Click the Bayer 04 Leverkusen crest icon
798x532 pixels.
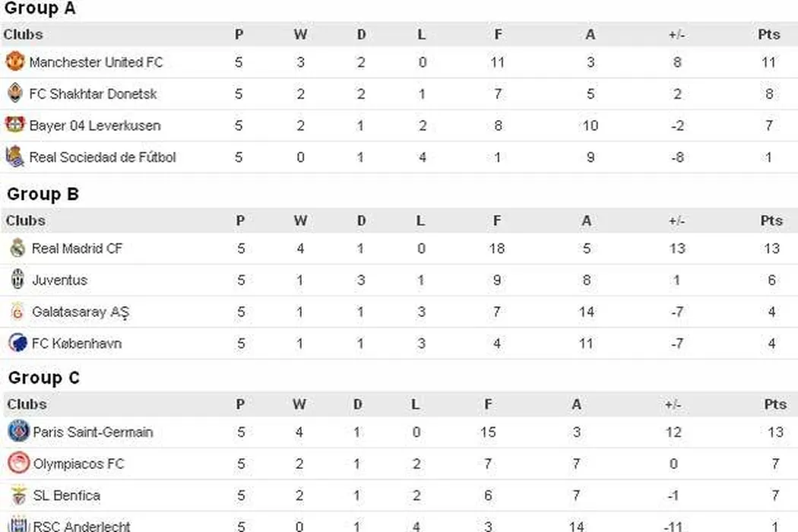pyautogui.click(x=14, y=125)
